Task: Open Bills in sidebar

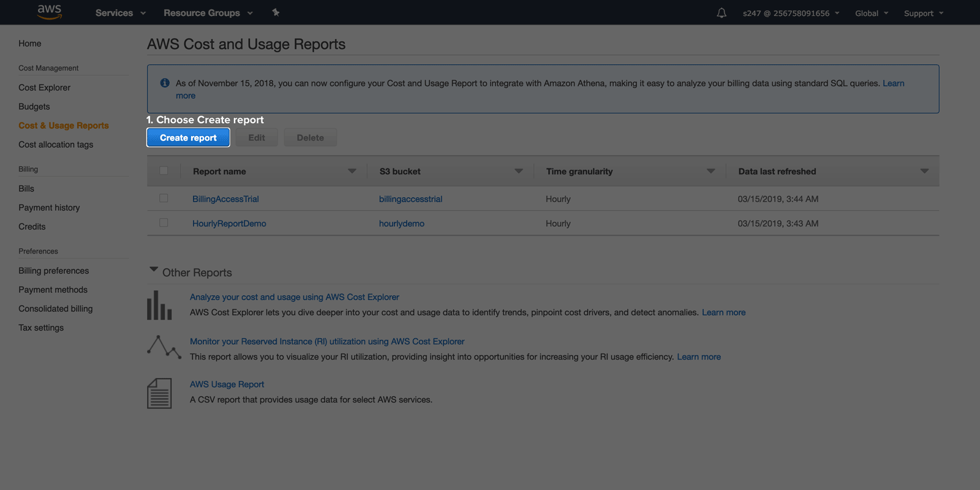Action: (26, 189)
